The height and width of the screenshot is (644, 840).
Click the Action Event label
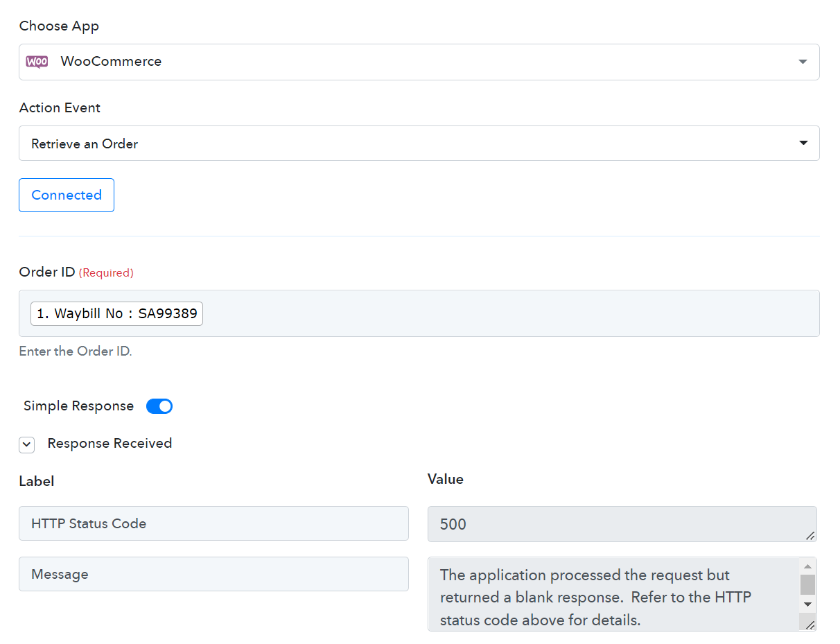(x=60, y=108)
